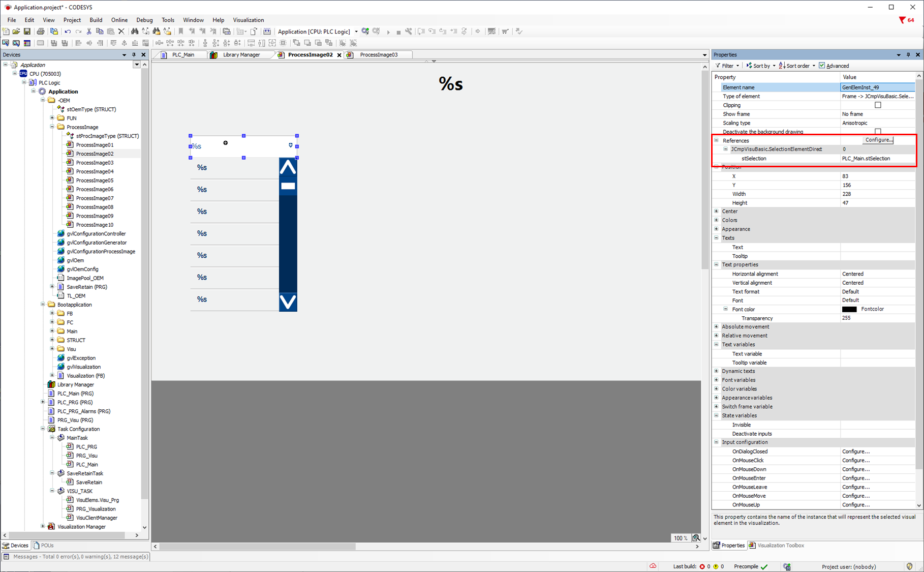Image resolution: width=924 pixels, height=572 pixels.
Task: Click the Save project toolbar icon
Action: 27,32
